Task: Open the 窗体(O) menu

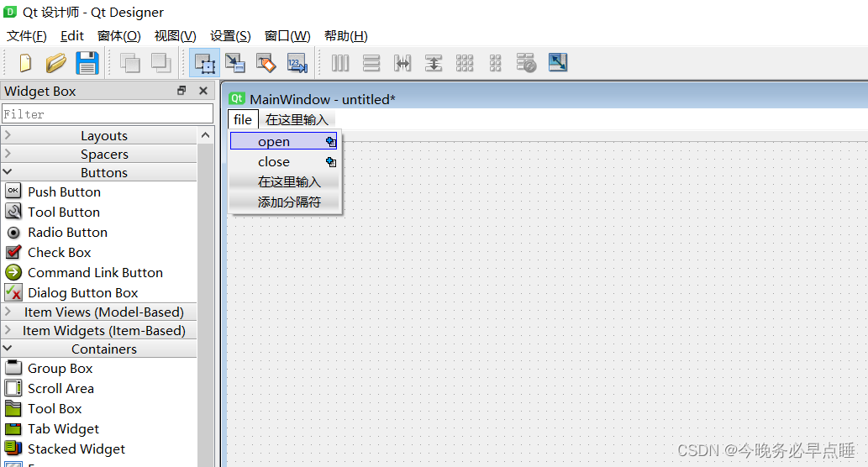Action: (x=119, y=36)
